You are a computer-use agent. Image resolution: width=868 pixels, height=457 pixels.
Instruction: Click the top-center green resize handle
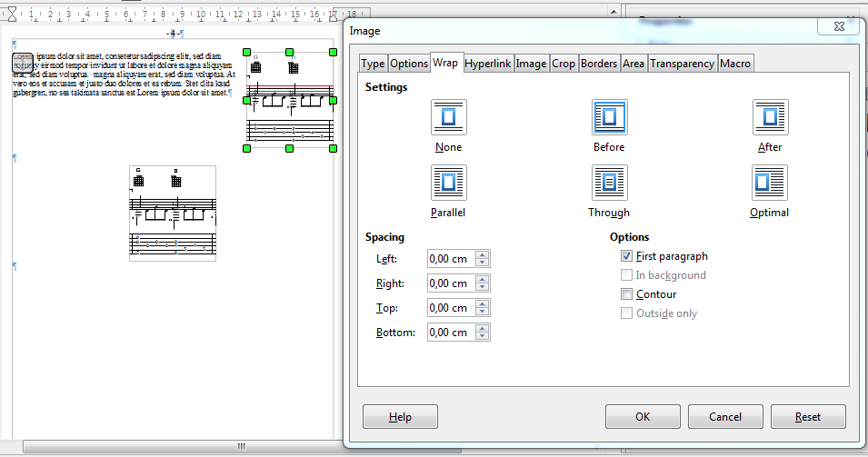290,52
